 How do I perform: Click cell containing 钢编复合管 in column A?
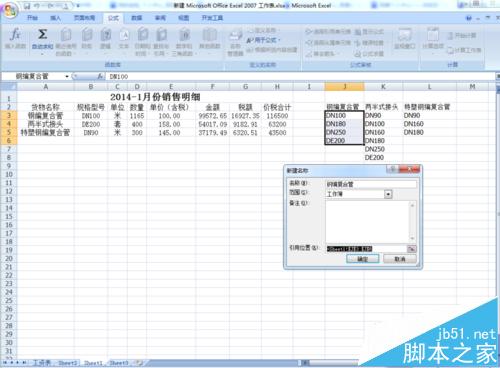46,116
